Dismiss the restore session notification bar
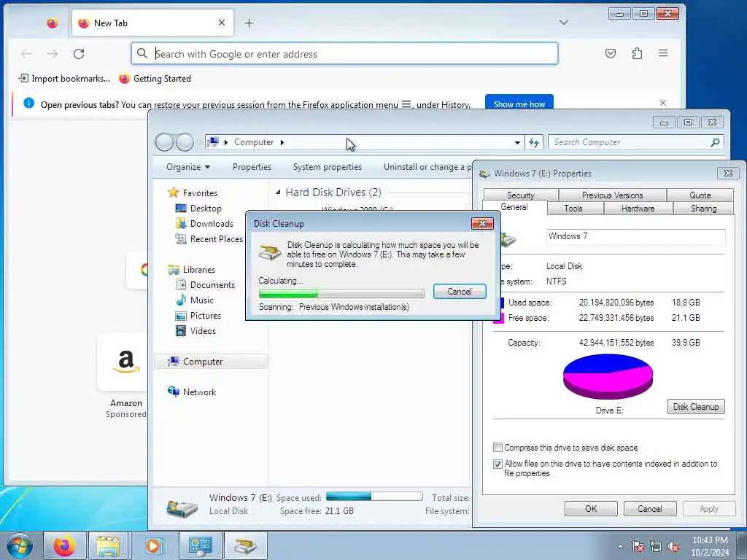This screenshot has width=747, height=560. (662, 103)
